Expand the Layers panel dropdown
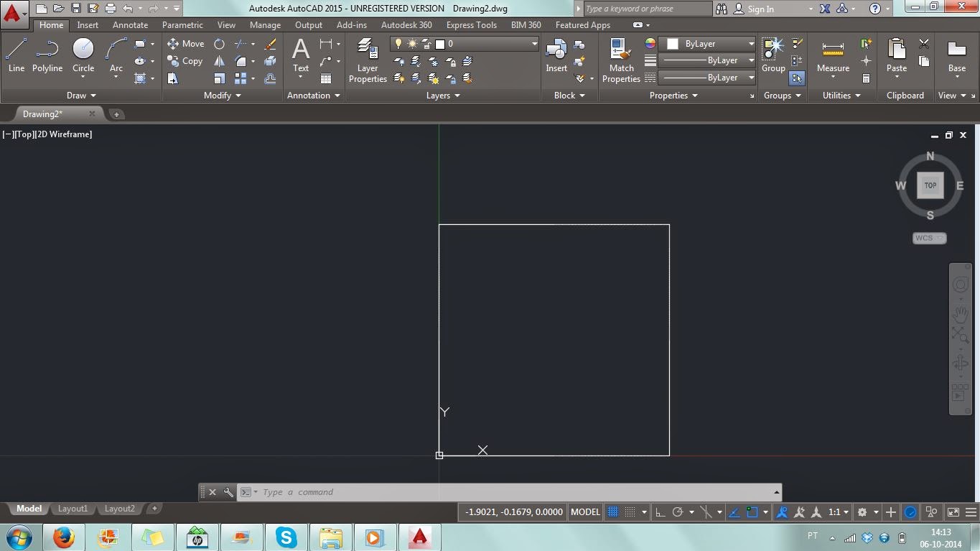This screenshot has width=980, height=551. click(x=443, y=96)
